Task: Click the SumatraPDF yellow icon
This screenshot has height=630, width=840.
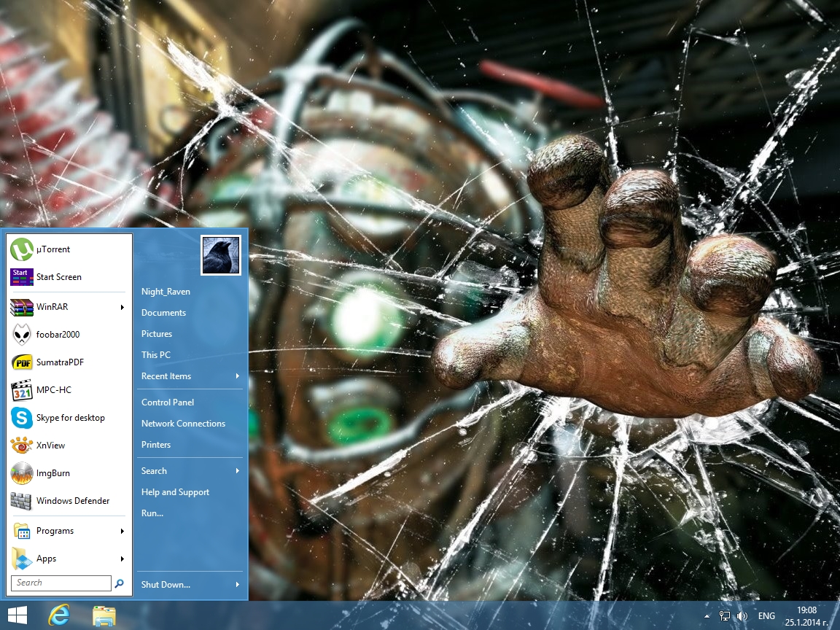Action: [22, 362]
